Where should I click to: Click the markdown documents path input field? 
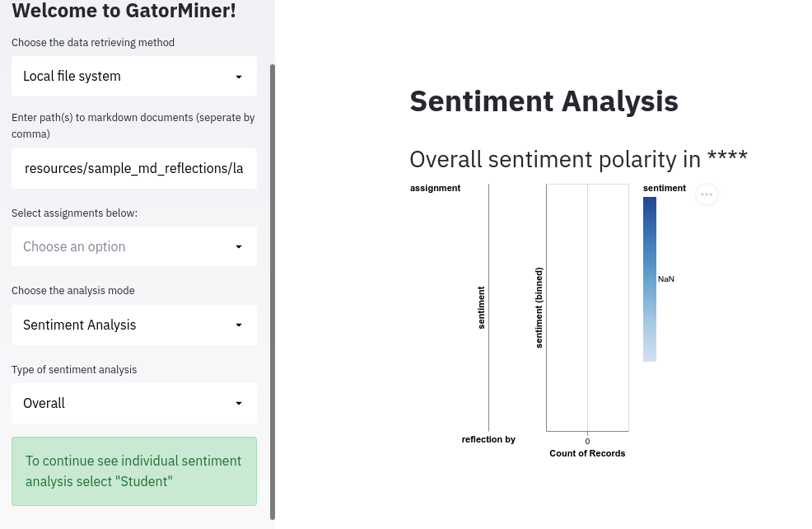(134, 168)
